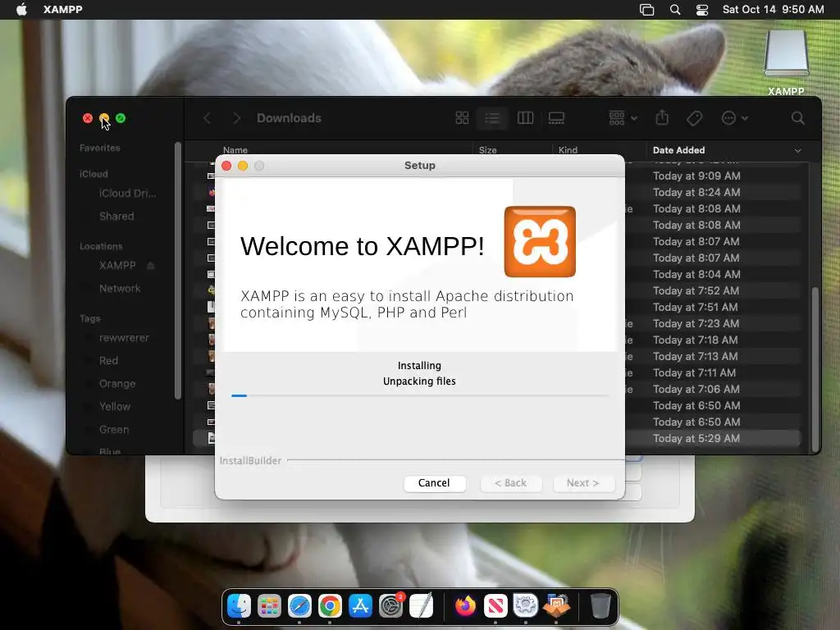Click the Stage Manager icon in menu bar
Image resolution: width=840 pixels, height=630 pixels.
click(x=646, y=10)
